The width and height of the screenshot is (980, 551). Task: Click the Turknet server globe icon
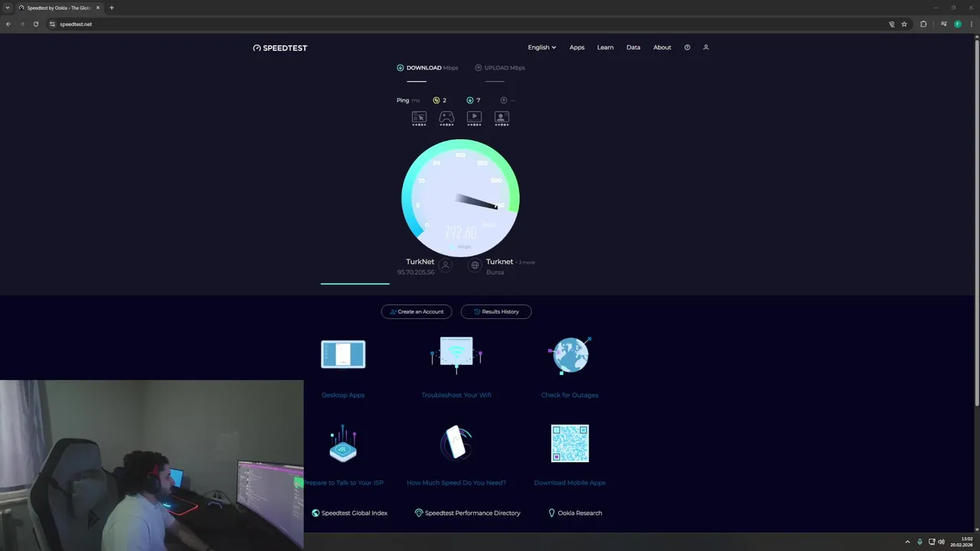pyautogui.click(x=475, y=265)
